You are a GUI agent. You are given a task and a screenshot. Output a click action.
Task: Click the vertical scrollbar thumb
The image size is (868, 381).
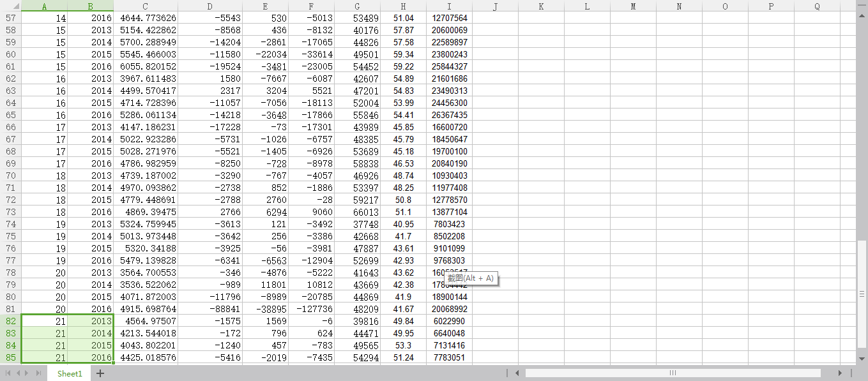(x=862, y=294)
